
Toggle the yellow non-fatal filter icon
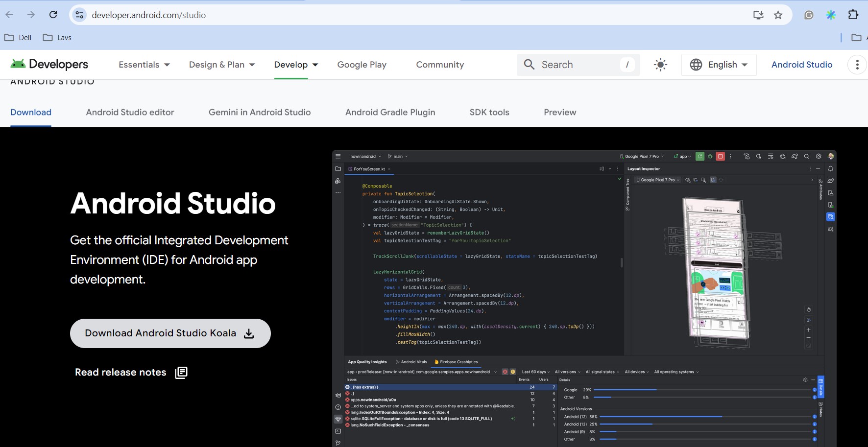(513, 372)
